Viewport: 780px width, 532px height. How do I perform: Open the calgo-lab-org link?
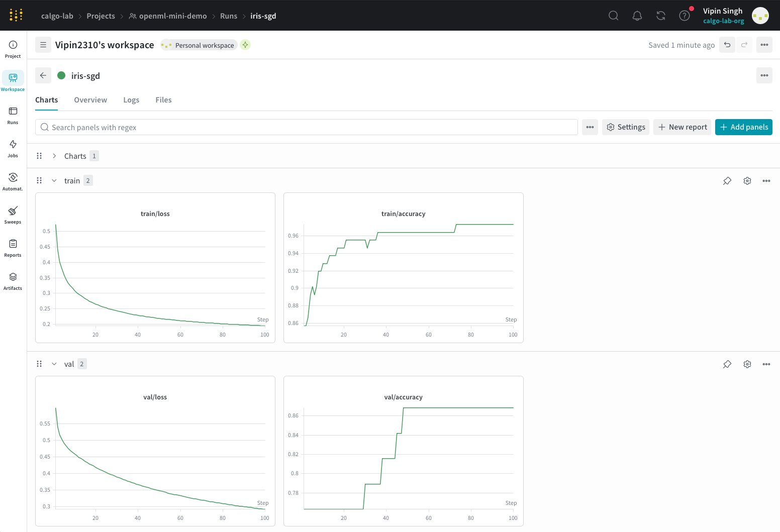[723, 21]
